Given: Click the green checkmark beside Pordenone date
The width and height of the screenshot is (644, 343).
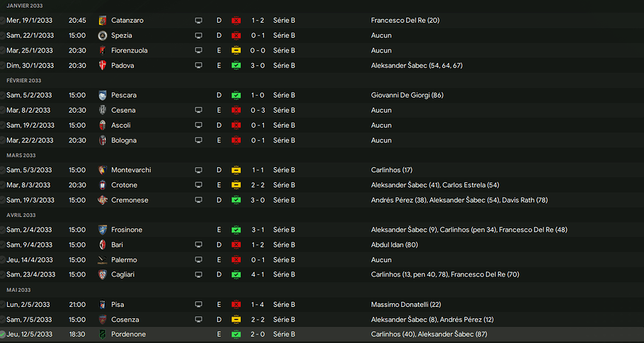Looking at the screenshot, I should tap(3, 334).
